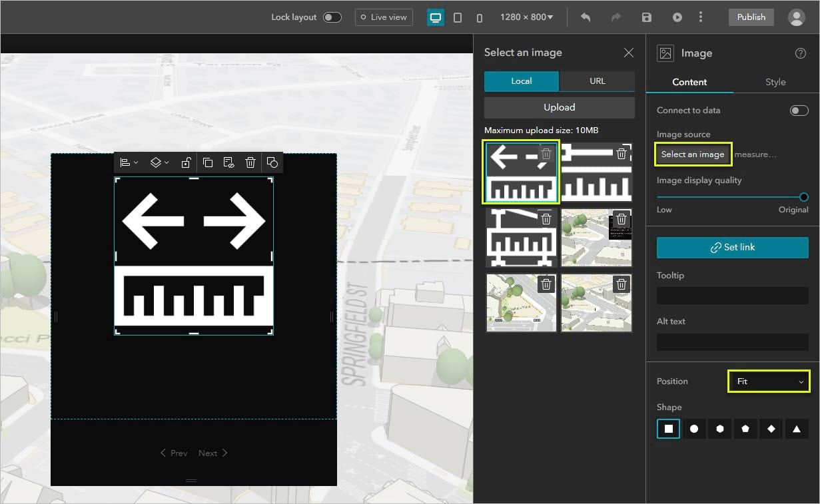Switch to phone preview icon
Viewport: 820px width, 504px height.
click(x=479, y=17)
